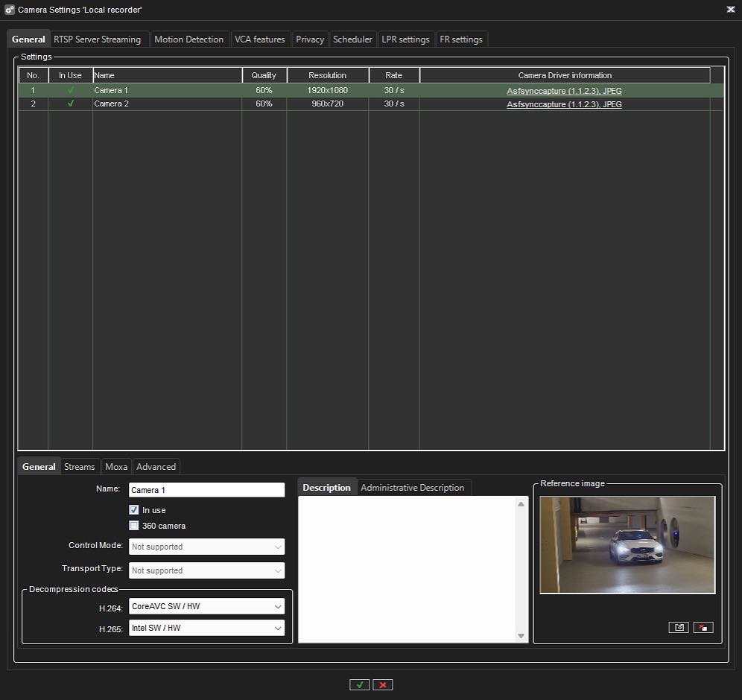Viewport: 742px width, 700px height.
Task: Click the Camera Settings gear icon in title bar
Action: 10,10
